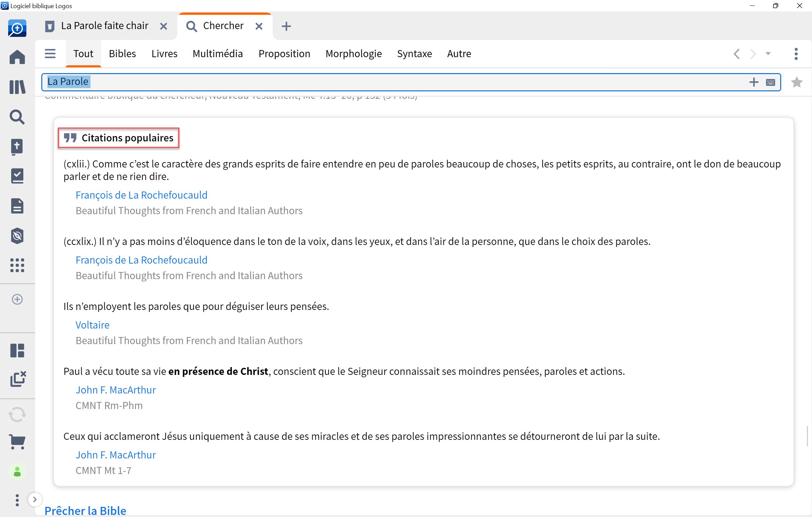
Task: Switch to Autre search type
Action: pyautogui.click(x=459, y=53)
